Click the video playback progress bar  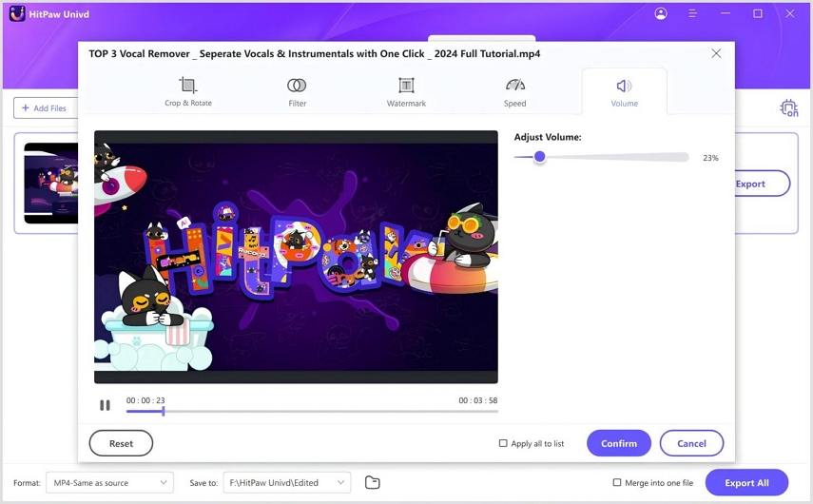coord(312,411)
